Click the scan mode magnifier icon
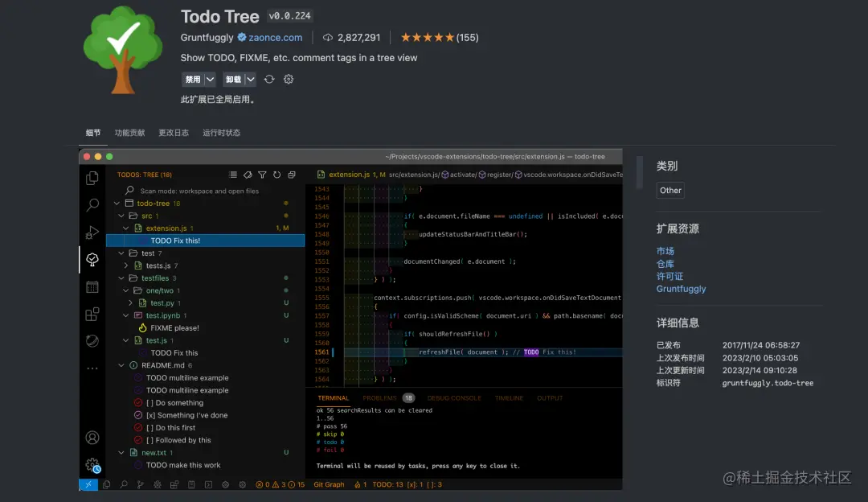 coord(129,191)
